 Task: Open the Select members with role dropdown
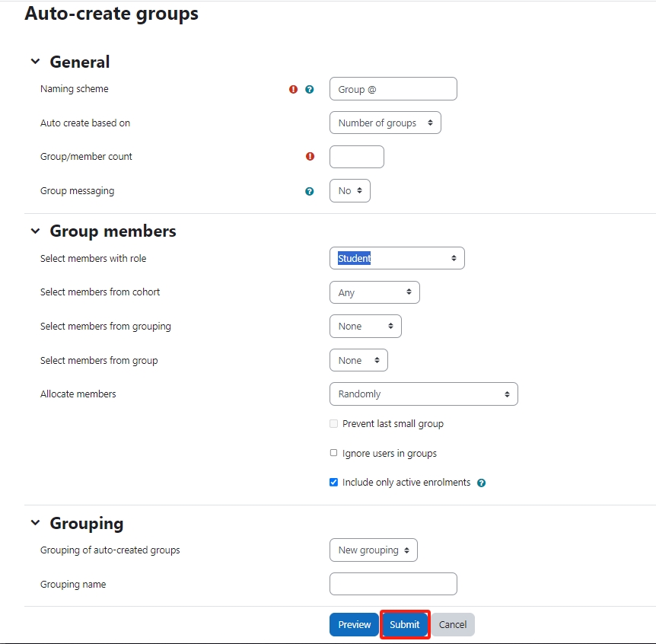[396, 258]
